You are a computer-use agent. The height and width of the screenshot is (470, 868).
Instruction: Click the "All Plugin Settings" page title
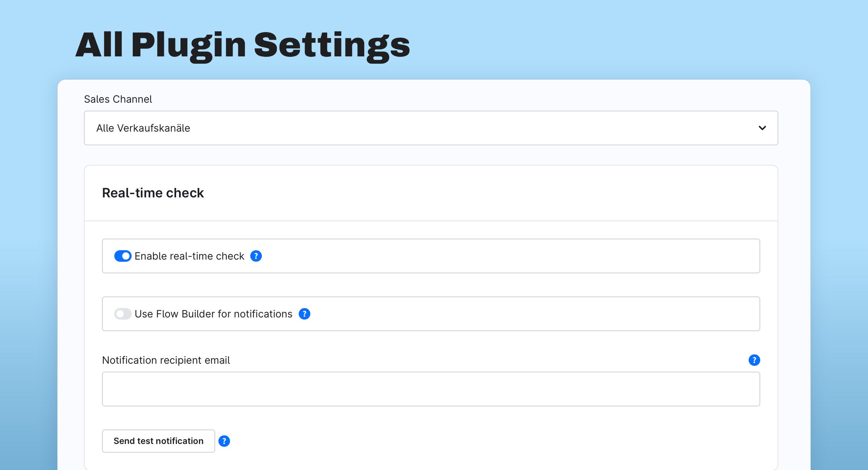click(x=243, y=46)
